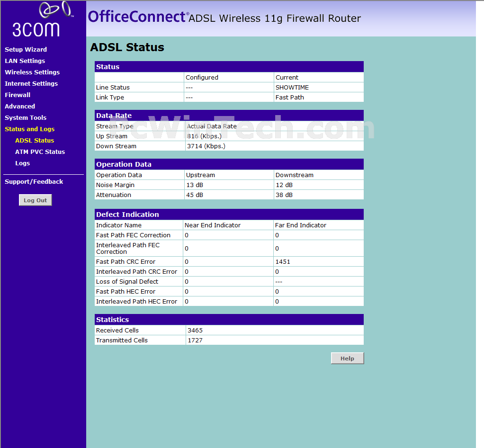Image resolution: width=484 pixels, height=448 pixels.
Task: Click the Log Out button
Action: [35, 200]
